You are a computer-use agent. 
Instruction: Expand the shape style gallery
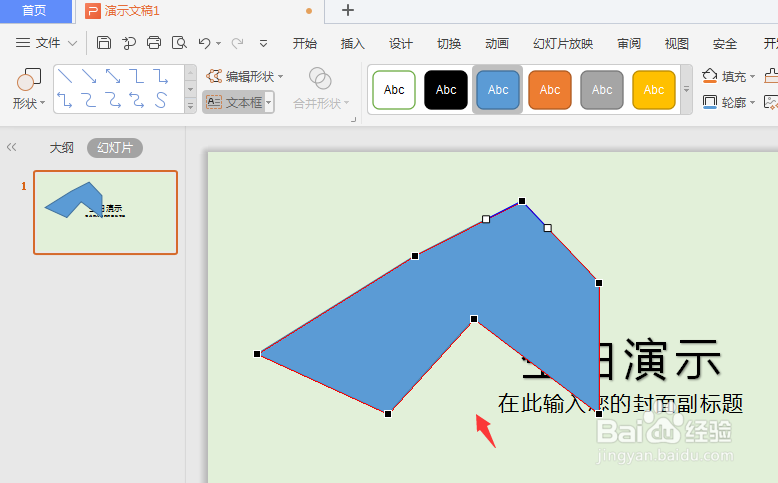point(687,89)
